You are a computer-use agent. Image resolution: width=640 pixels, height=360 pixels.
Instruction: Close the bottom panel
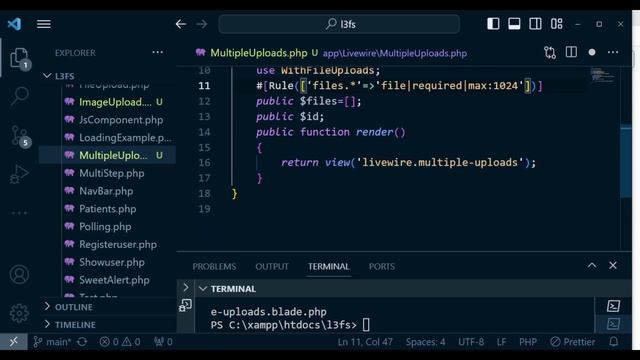click(x=613, y=265)
